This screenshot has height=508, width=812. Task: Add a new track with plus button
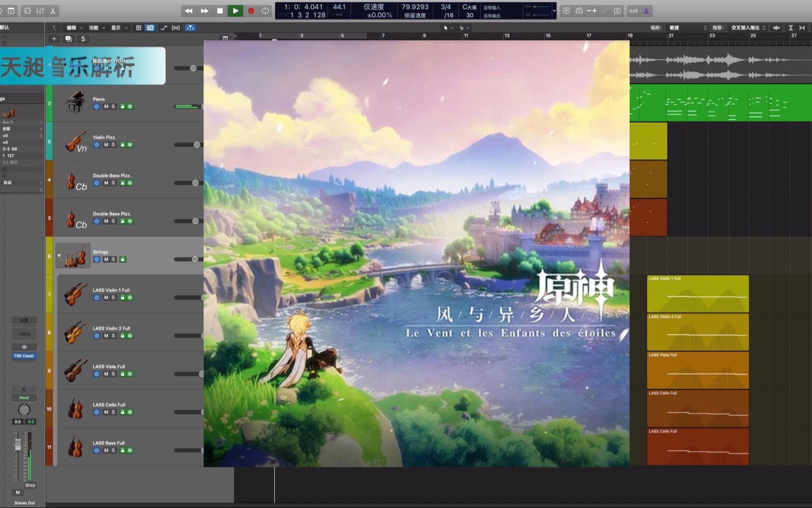pos(54,39)
